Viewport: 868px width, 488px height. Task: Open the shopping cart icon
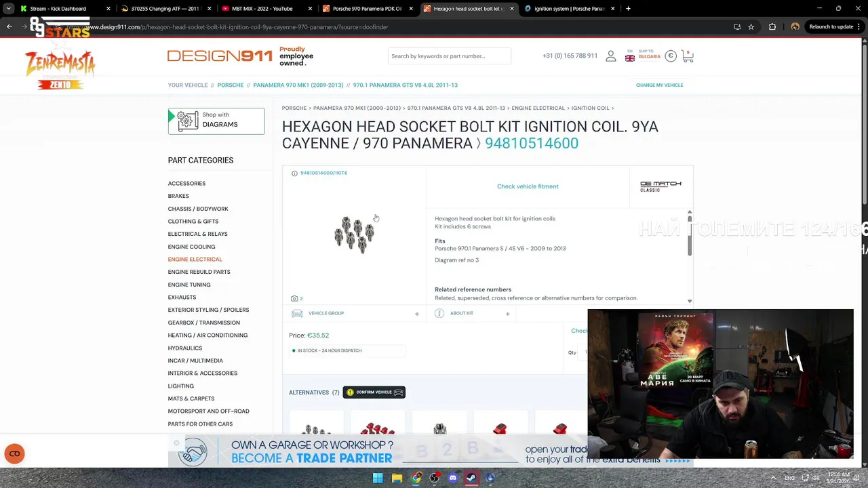(x=688, y=56)
